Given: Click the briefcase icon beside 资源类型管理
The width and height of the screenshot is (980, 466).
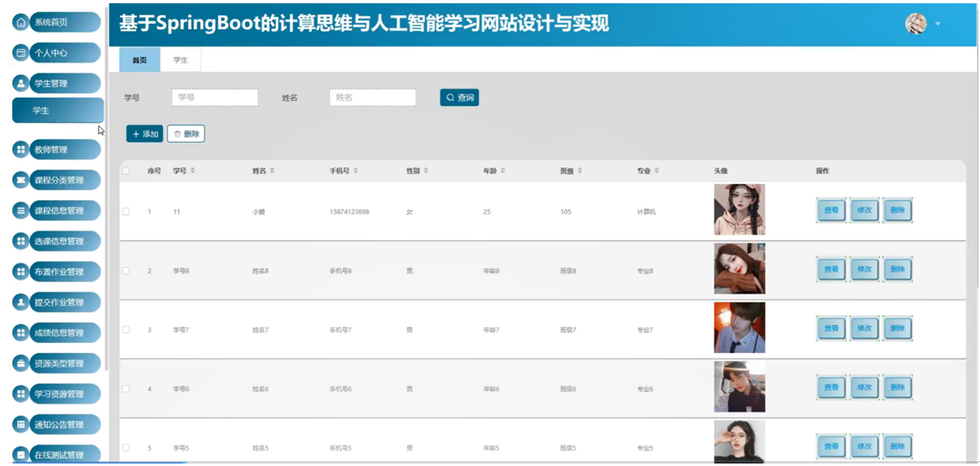Looking at the screenshot, I should [x=21, y=363].
